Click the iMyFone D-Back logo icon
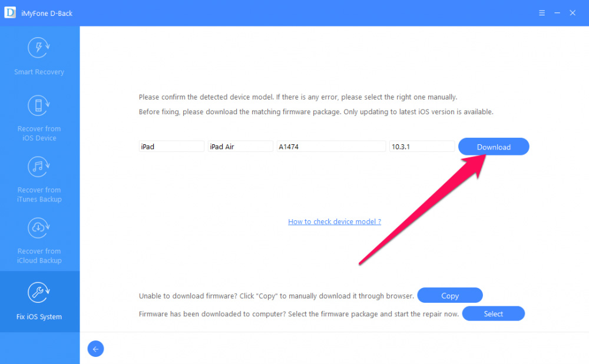The width and height of the screenshot is (589, 364). 10,12
